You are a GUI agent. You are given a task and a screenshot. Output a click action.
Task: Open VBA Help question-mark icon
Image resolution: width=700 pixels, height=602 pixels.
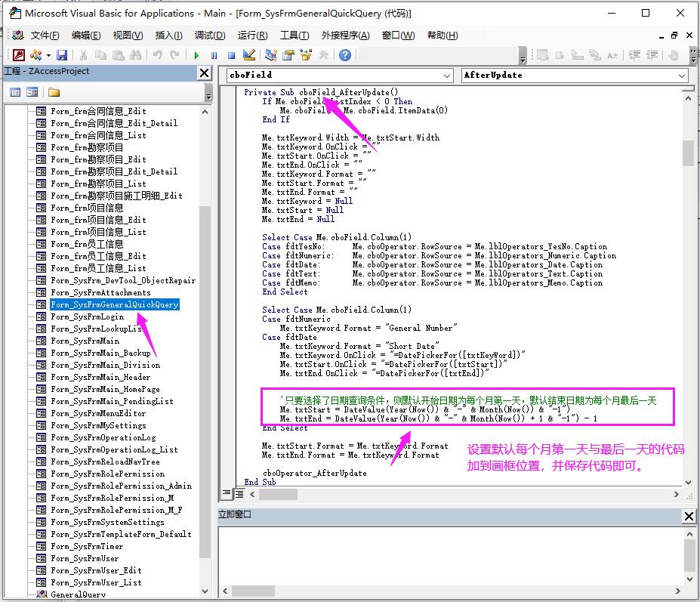pos(344,55)
